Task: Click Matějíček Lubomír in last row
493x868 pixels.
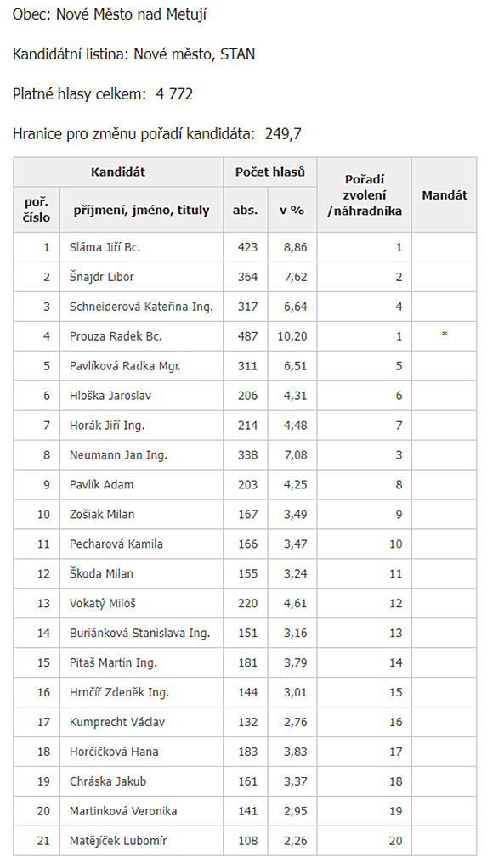Action: coord(118,841)
